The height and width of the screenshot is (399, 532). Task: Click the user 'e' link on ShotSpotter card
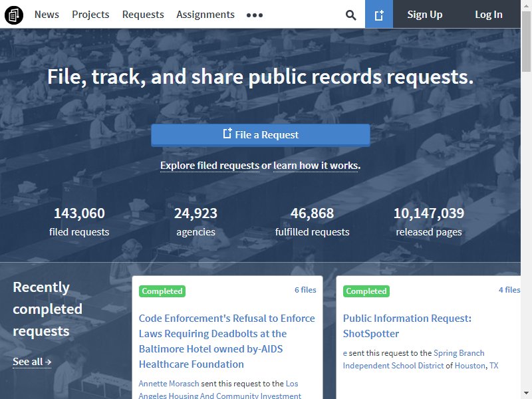pos(344,353)
